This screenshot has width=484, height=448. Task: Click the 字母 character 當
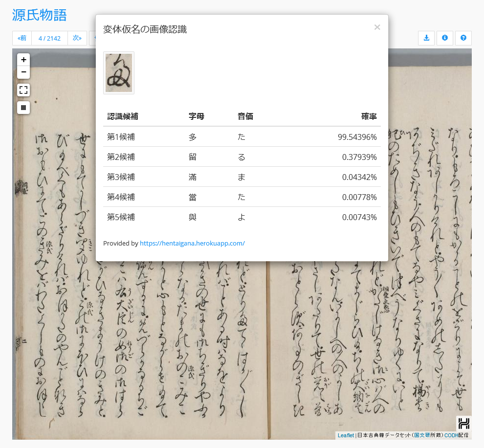(193, 197)
